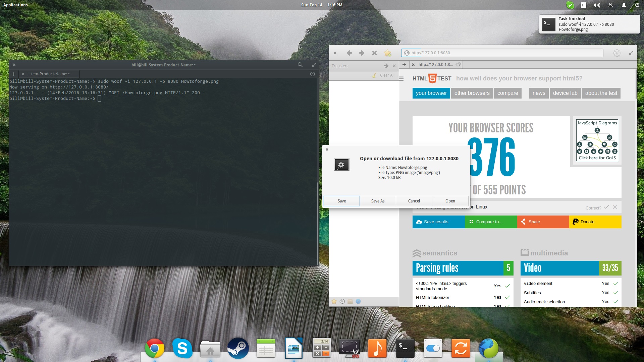Launch Steam from the dock

238,349
